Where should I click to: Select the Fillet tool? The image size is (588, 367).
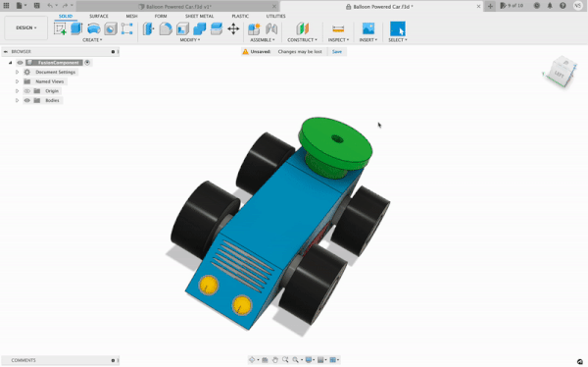coord(166,28)
